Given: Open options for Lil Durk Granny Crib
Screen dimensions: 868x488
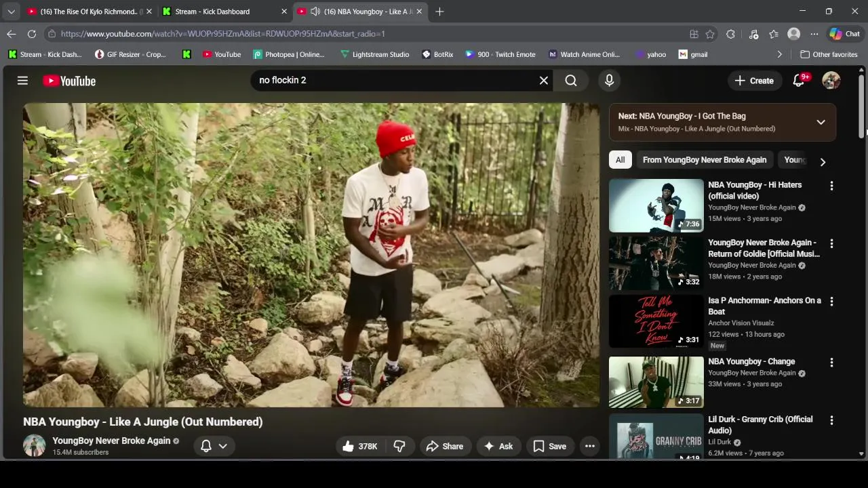Looking at the screenshot, I should 831,420.
